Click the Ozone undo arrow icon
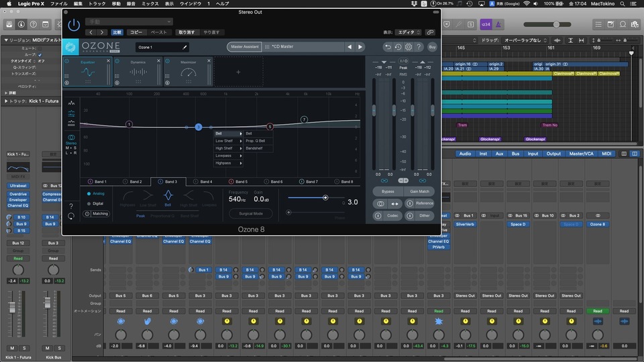Image resolution: width=644 pixels, height=362 pixels. coord(388,47)
